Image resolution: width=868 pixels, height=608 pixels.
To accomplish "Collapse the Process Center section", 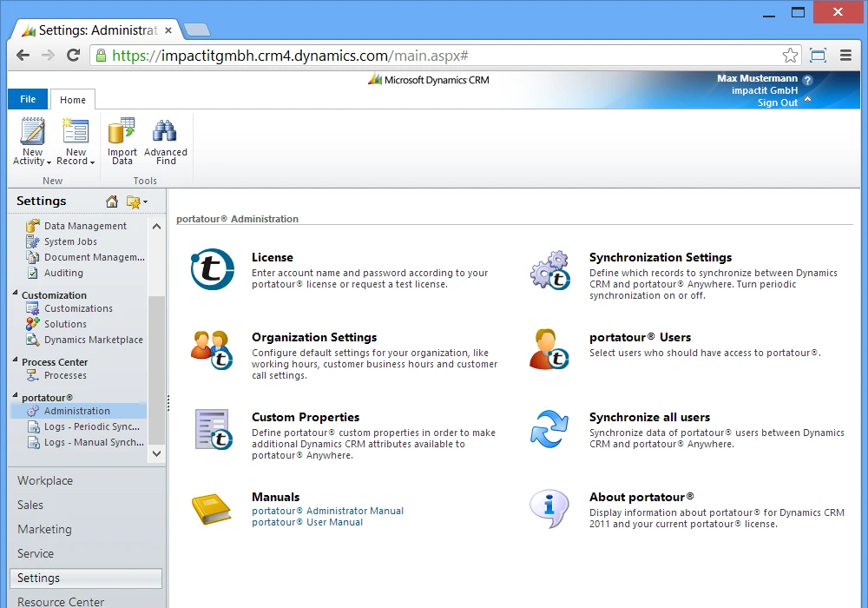I will [16, 360].
